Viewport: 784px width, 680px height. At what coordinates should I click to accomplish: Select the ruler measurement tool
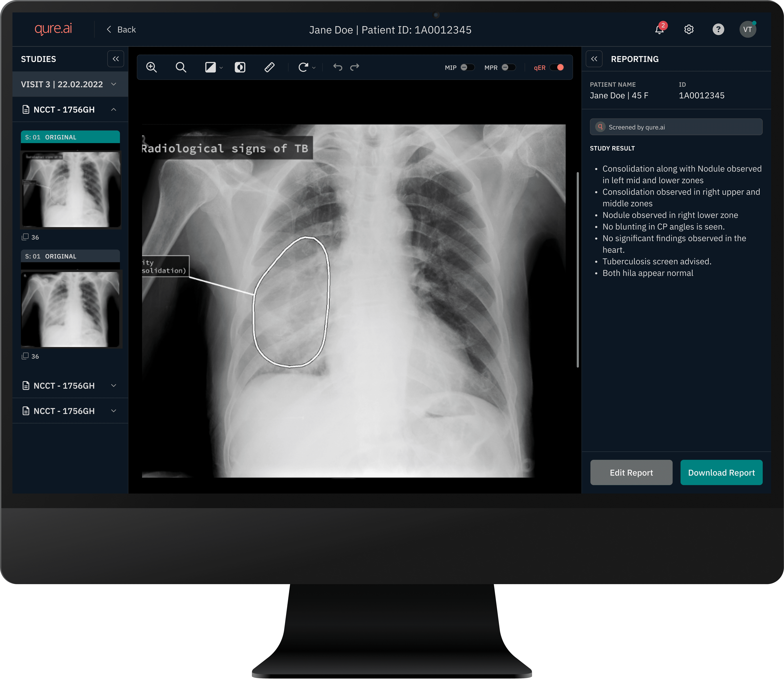pyautogui.click(x=269, y=67)
